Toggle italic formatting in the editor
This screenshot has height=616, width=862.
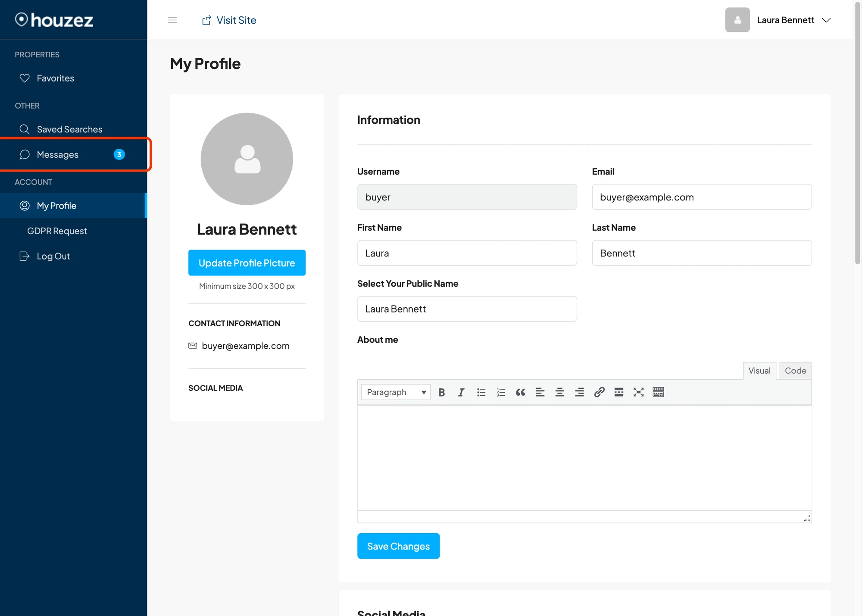coord(461,392)
